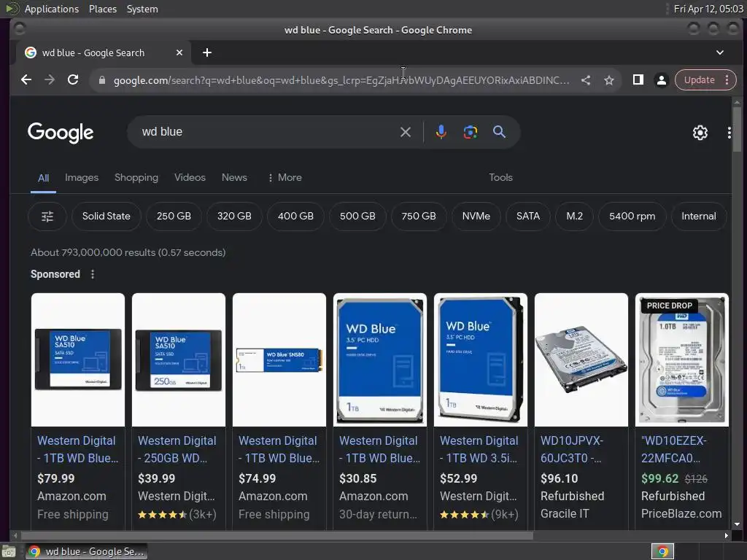The height and width of the screenshot is (560, 747).
Task: Reload the wd blue search page
Action: click(73, 80)
